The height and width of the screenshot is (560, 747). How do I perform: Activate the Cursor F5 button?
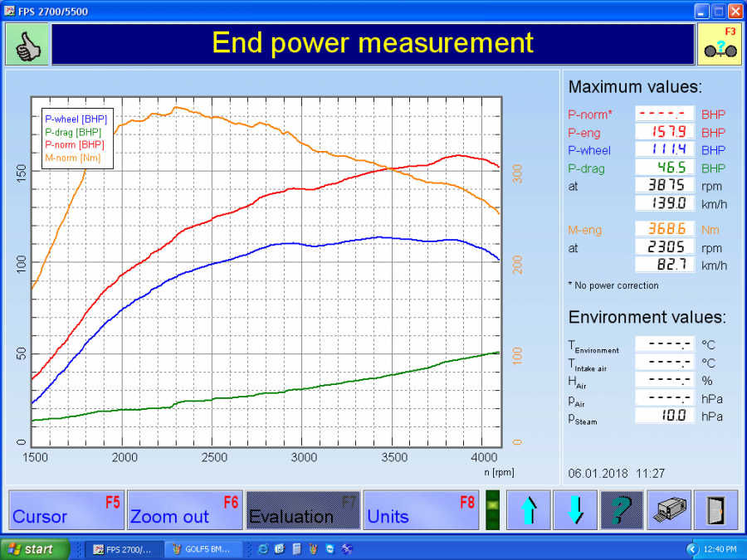[x=66, y=509]
